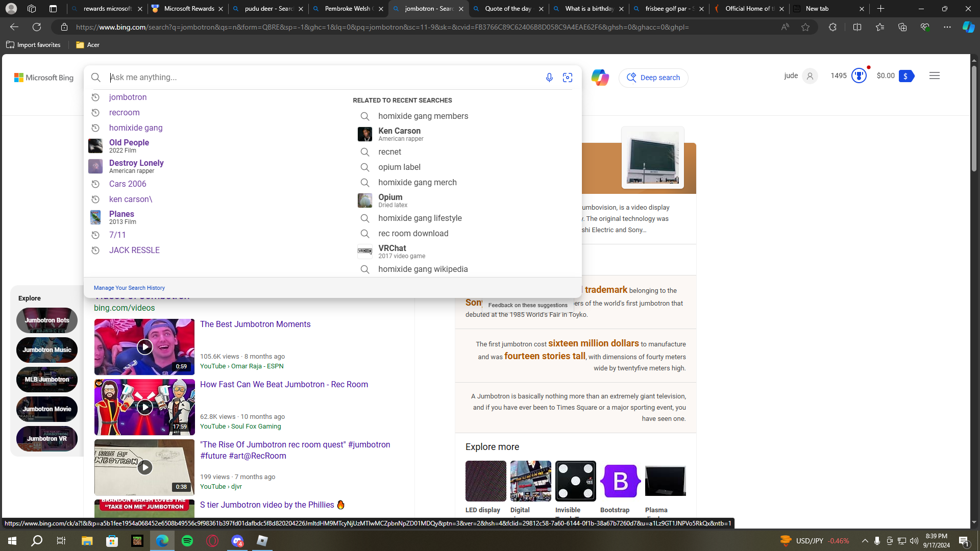The height and width of the screenshot is (551, 980).
Task: Add page to favorites star icon
Action: [x=805, y=27]
